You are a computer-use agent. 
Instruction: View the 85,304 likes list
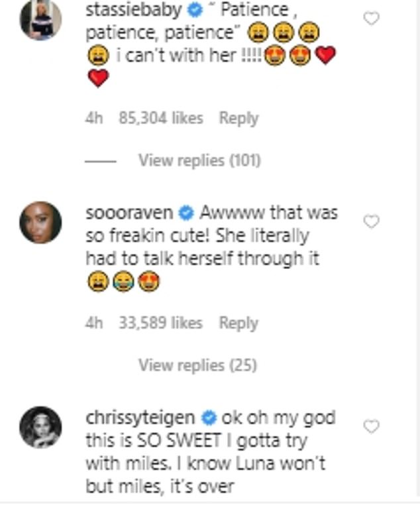(160, 119)
